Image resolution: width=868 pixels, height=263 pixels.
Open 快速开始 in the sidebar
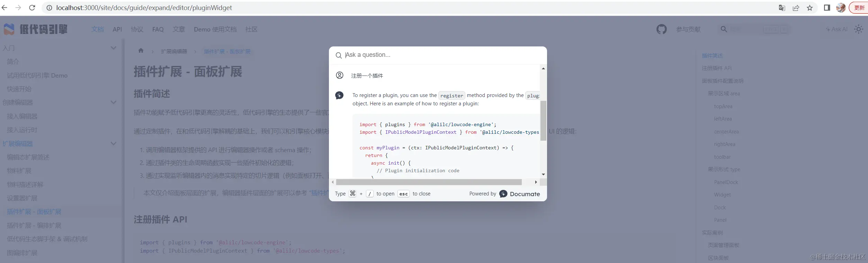(x=19, y=89)
